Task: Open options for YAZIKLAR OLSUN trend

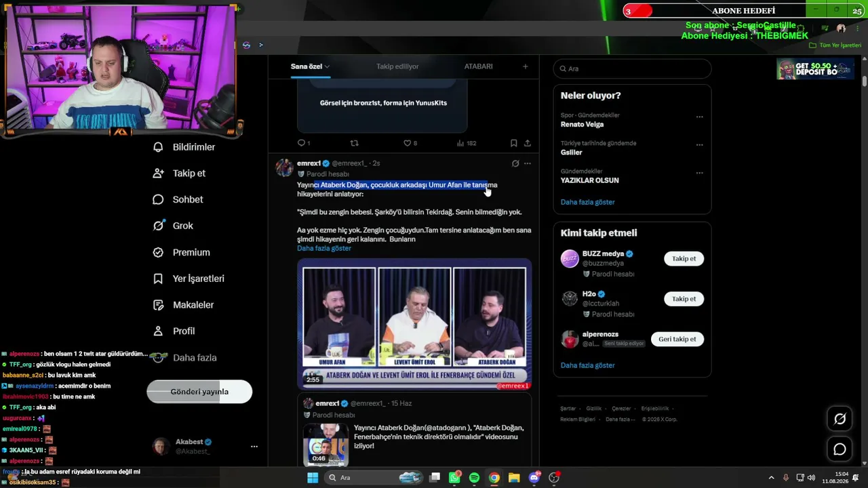Action: pos(699,172)
